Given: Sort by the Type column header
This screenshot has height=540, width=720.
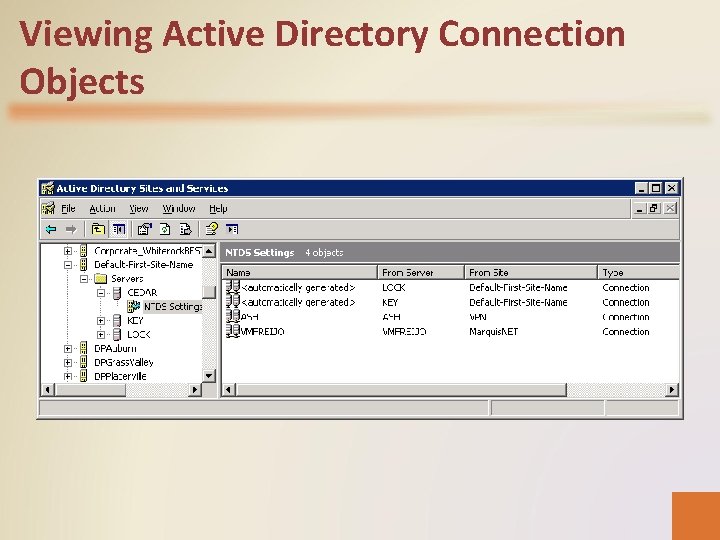Looking at the screenshot, I should [x=638, y=272].
